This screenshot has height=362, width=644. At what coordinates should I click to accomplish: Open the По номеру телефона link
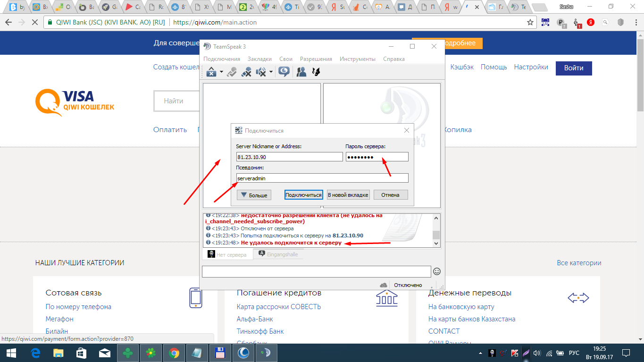click(78, 307)
